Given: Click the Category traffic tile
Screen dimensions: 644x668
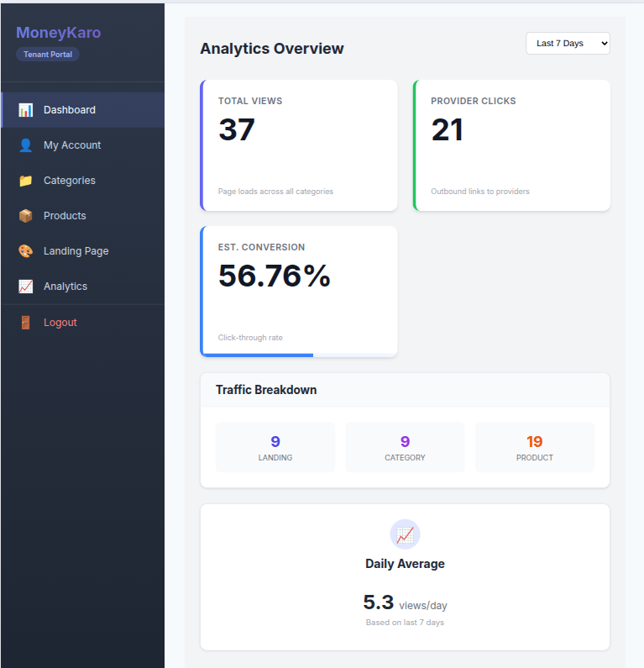Looking at the screenshot, I should (405, 447).
